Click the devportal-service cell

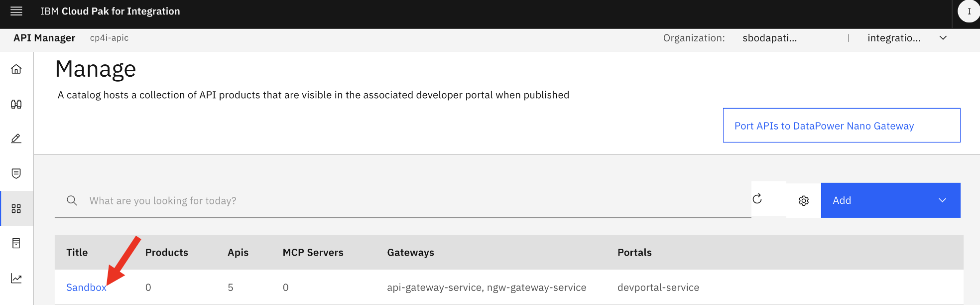click(658, 288)
